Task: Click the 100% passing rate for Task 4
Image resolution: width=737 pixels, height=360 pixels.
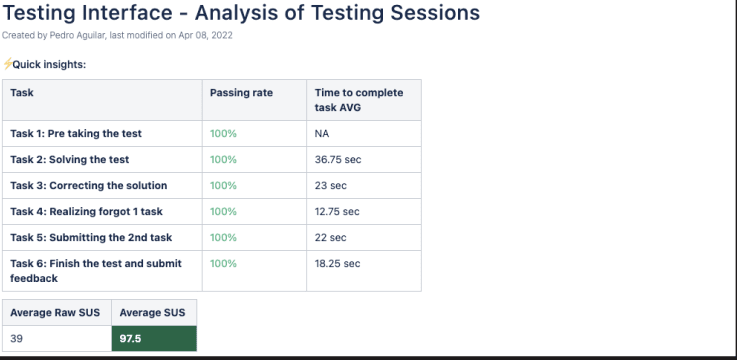Action: (x=223, y=211)
